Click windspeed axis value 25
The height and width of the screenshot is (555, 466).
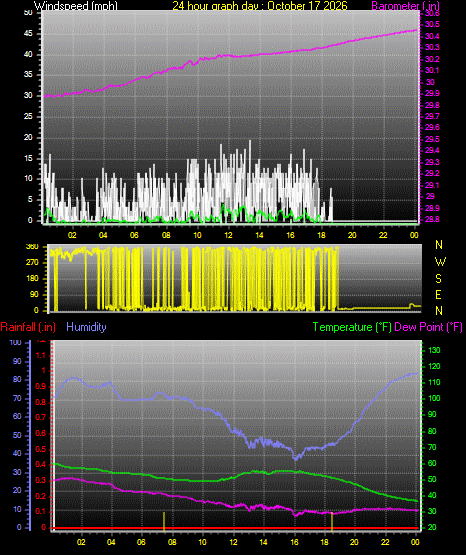tap(28, 116)
